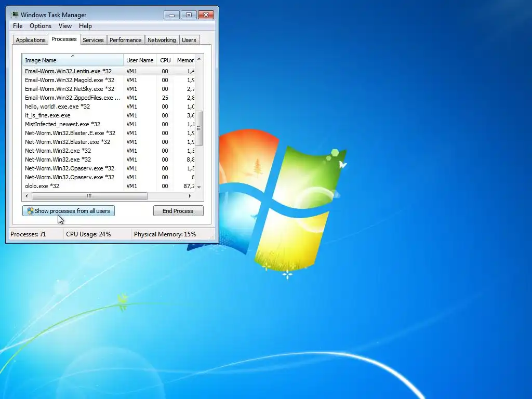The height and width of the screenshot is (399, 532).
Task: Open the View menu
Action: click(65, 26)
